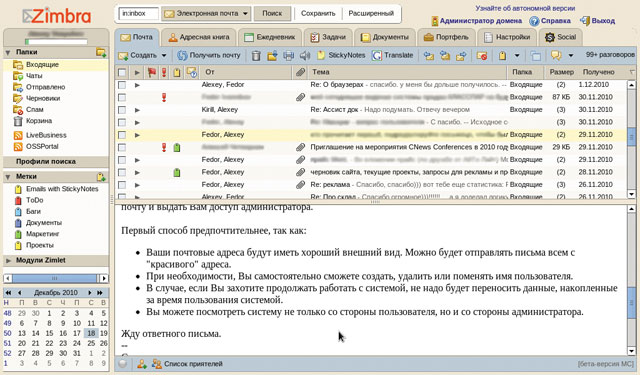Apply a tag using the toolbar tag icon

pyautogui.click(x=502, y=55)
